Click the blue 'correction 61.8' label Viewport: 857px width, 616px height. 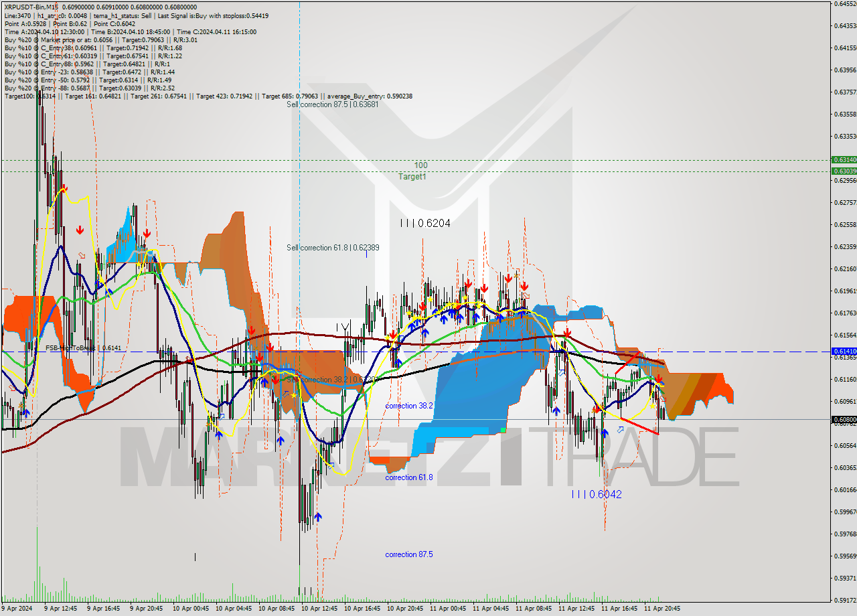point(409,477)
